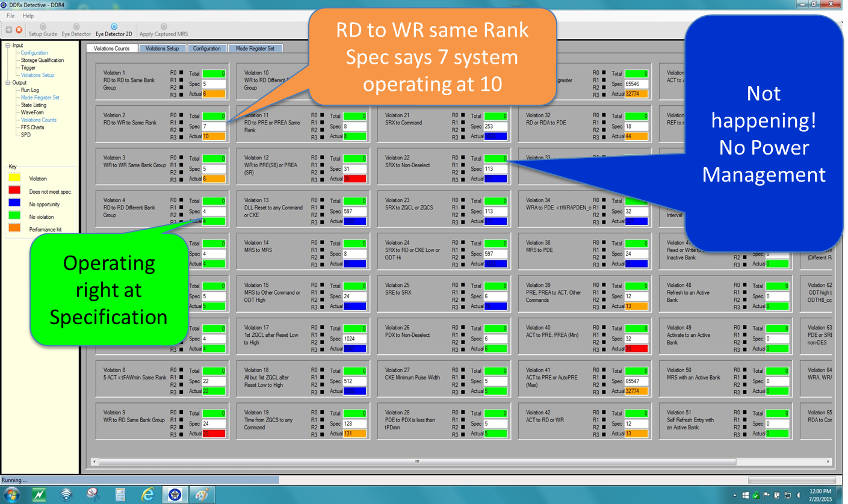Open the Mode Register Set tab
The image size is (848, 504).
(255, 48)
